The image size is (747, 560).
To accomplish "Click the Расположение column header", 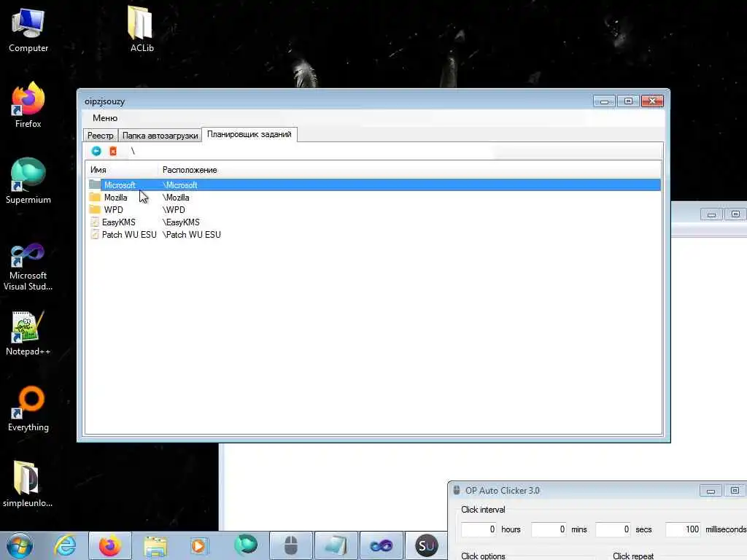I will tap(190, 170).
